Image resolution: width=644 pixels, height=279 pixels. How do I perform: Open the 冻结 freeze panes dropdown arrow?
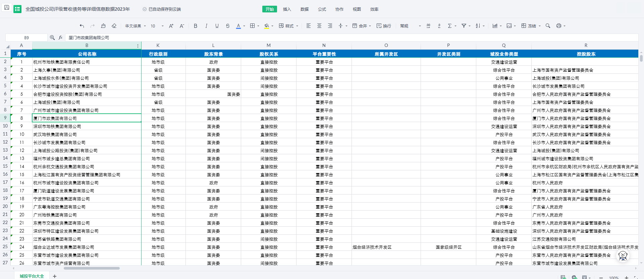coord(540,26)
